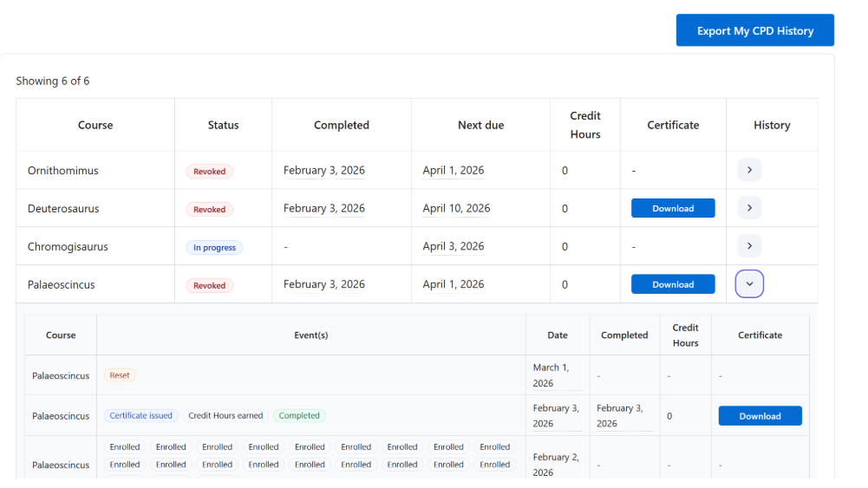Viewport: 868px width, 488px height.
Task: Click the green Completed event tag
Action: (x=299, y=416)
